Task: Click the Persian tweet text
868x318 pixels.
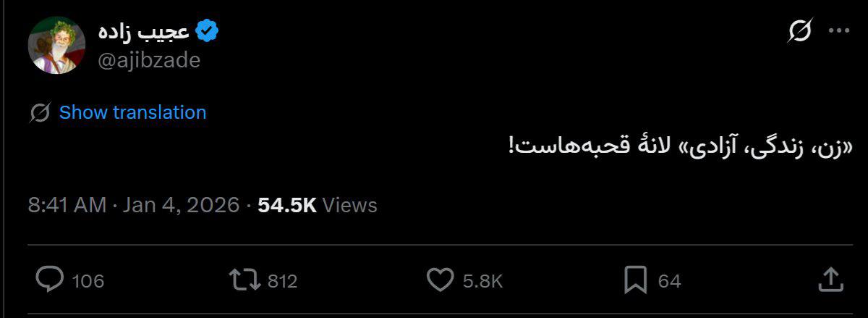Action: [684, 146]
